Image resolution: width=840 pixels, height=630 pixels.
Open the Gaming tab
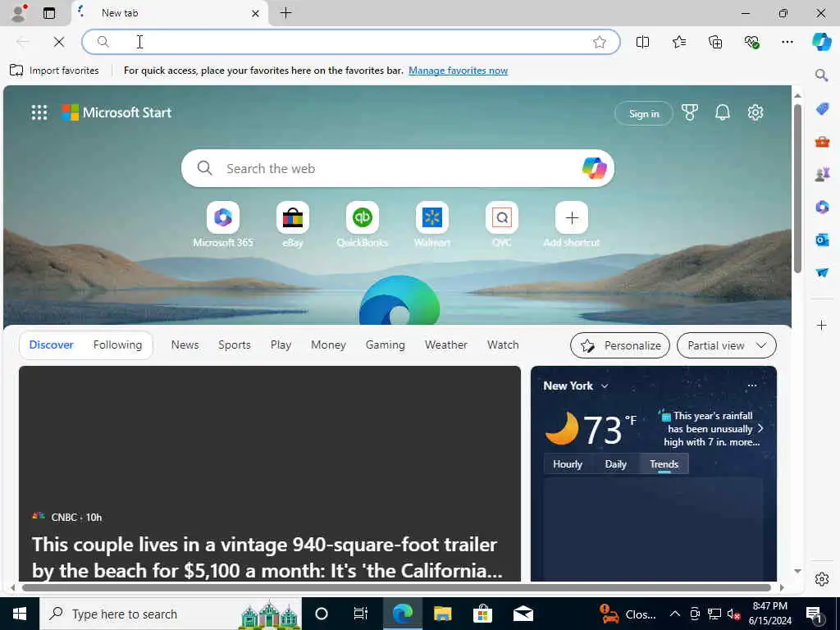click(x=386, y=345)
